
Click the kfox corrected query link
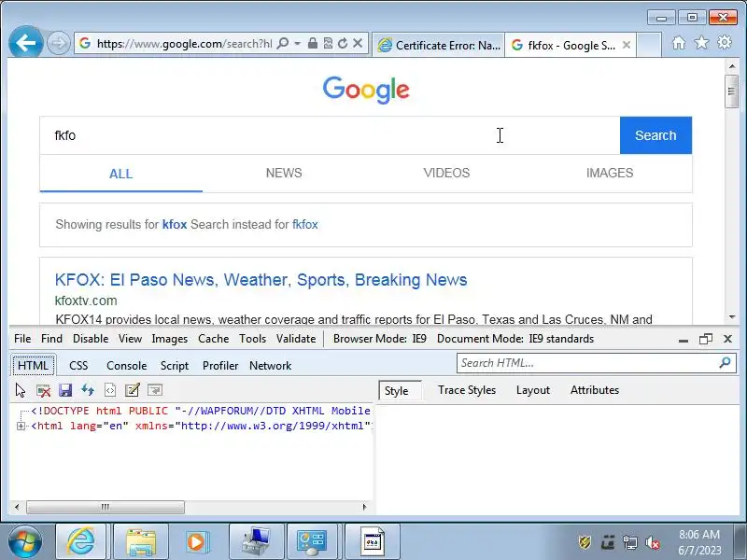175,224
